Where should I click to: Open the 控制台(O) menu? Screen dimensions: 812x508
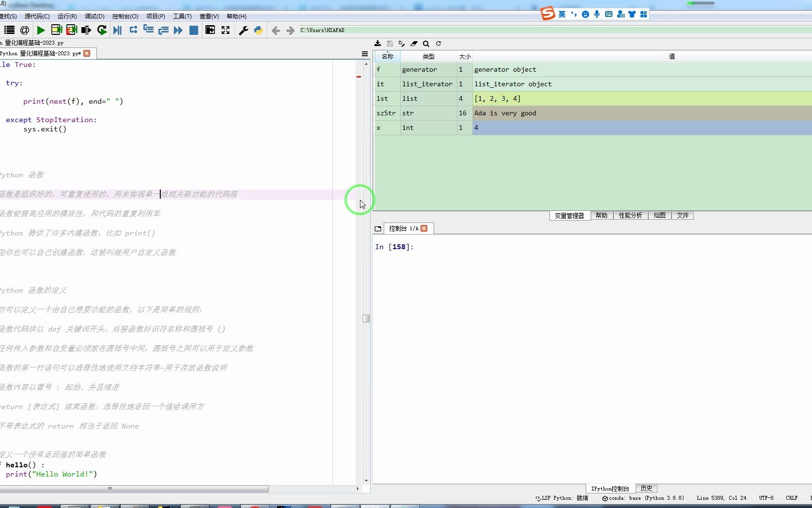pos(125,16)
